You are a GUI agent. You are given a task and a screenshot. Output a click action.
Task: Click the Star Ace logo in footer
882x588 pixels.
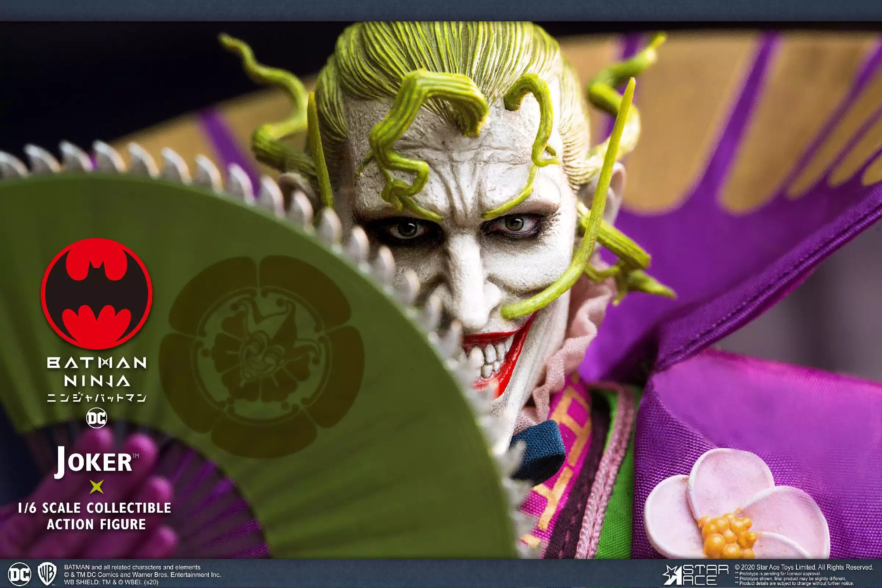point(696,575)
